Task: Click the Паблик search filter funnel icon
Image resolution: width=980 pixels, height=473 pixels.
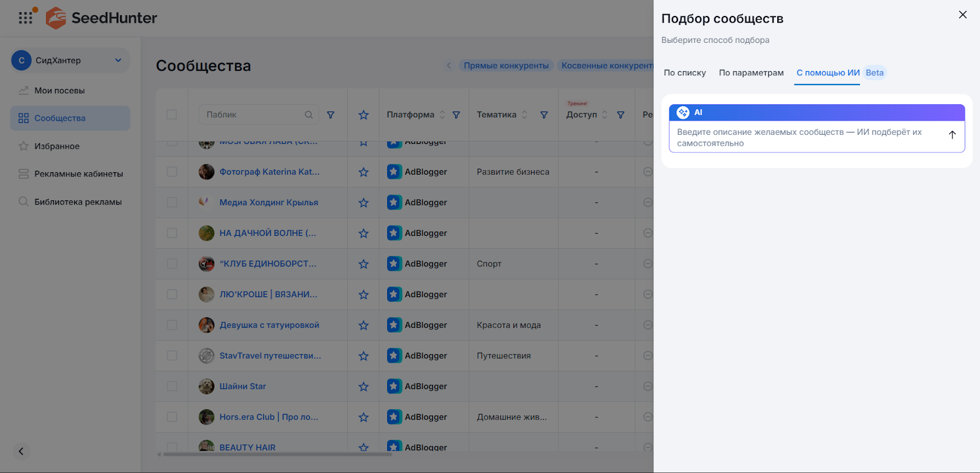Action: point(331,115)
